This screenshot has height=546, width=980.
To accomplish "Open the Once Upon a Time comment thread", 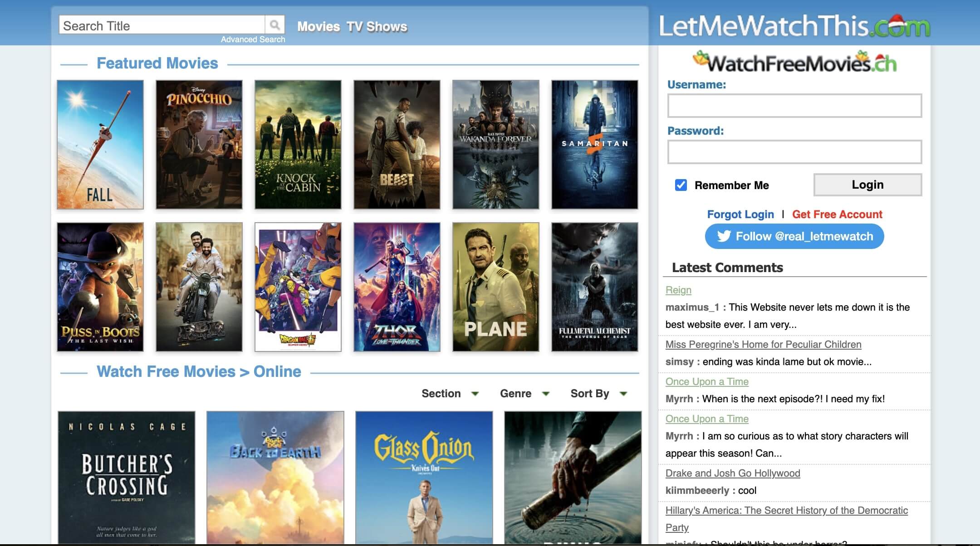I will pos(706,381).
